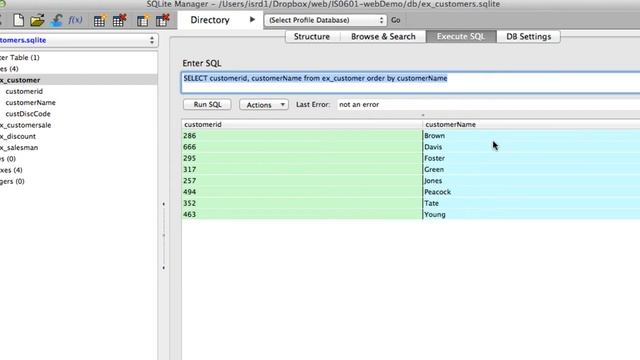The width and height of the screenshot is (640, 360).
Task: Click the Green name cell
Action: 531,169
